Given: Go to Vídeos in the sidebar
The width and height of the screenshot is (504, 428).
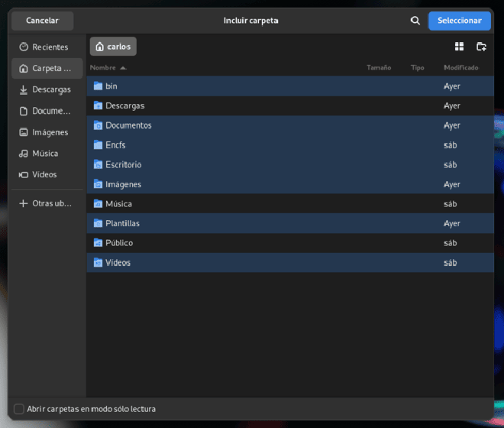Looking at the screenshot, I should (47, 174).
